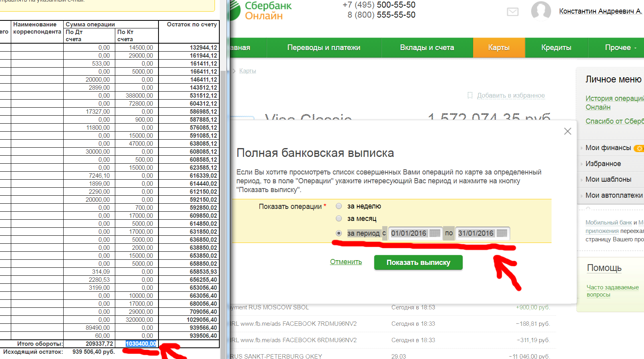The image size is (644, 359).
Task: Select the 'за период' radio option
Action: coord(339,233)
